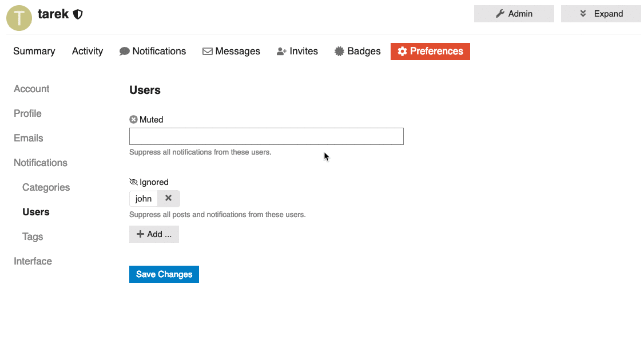Viewport: 644px width, 347px height.
Task: Open the Invites tab
Action: pos(297,51)
